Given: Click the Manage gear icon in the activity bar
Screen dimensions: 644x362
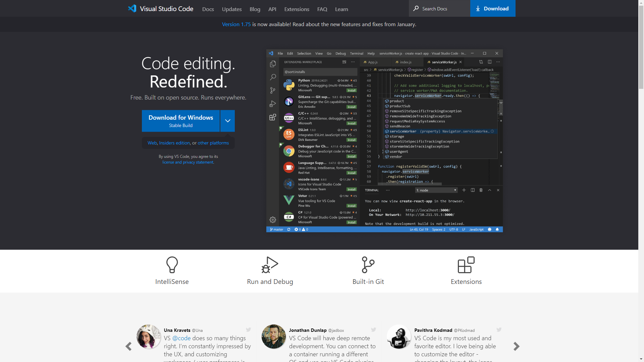Looking at the screenshot, I should 273,220.
